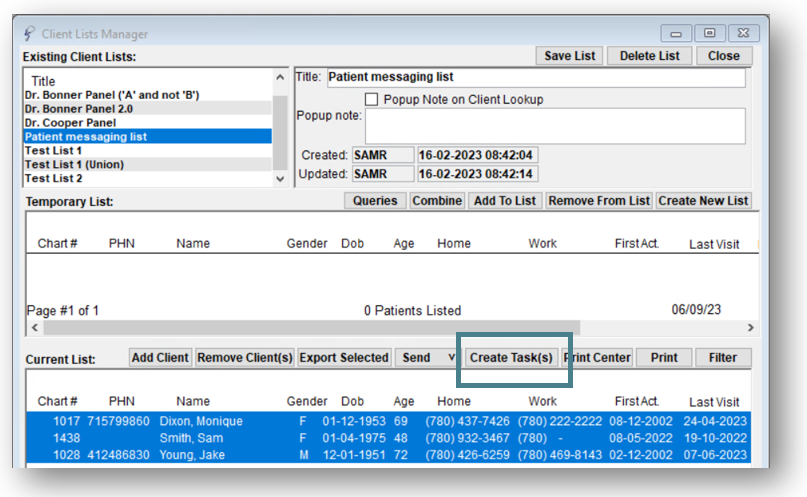Select the Test List 2 entry

(x=148, y=179)
